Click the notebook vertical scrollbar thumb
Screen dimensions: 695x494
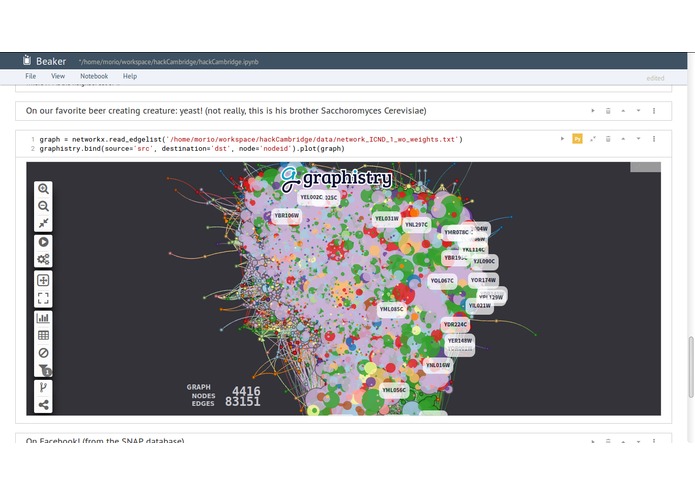(x=690, y=367)
